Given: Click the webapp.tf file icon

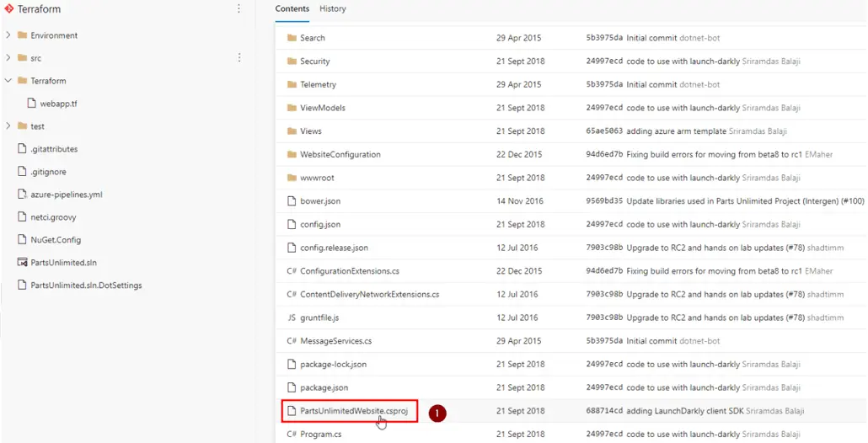Looking at the screenshot, I should (32, 104).
